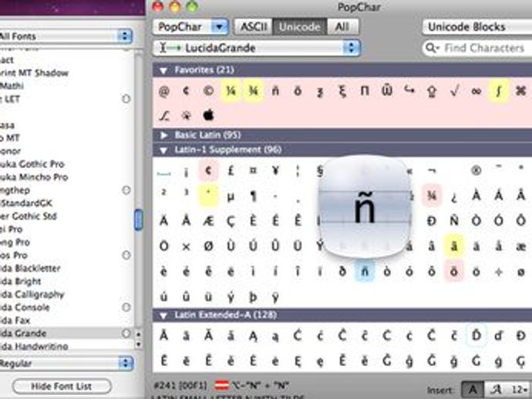
Task: Open the All Fonts collection dropdown
Action: pyautogui.click(x=65, y=36)
